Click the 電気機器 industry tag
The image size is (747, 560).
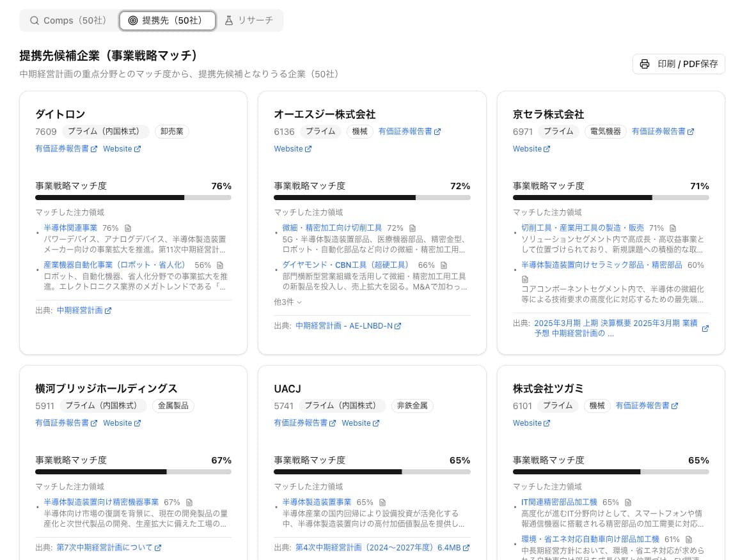(x=606, y=132)
